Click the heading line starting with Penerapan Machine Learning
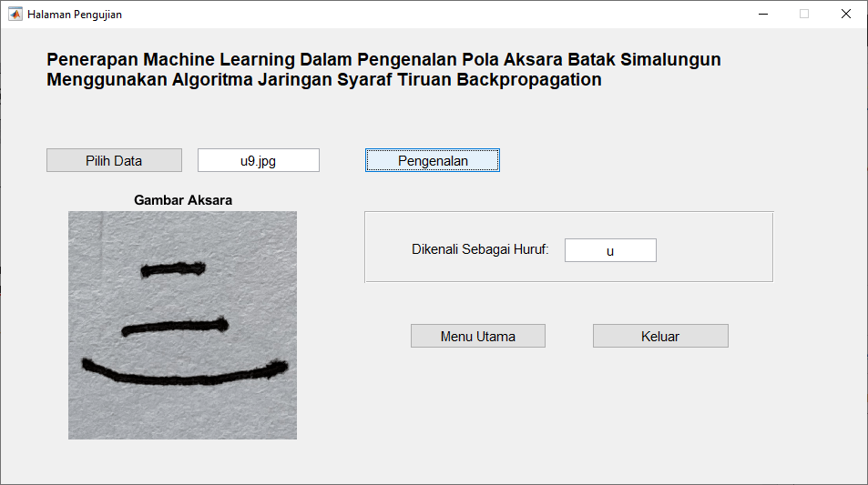 point(383,59)
